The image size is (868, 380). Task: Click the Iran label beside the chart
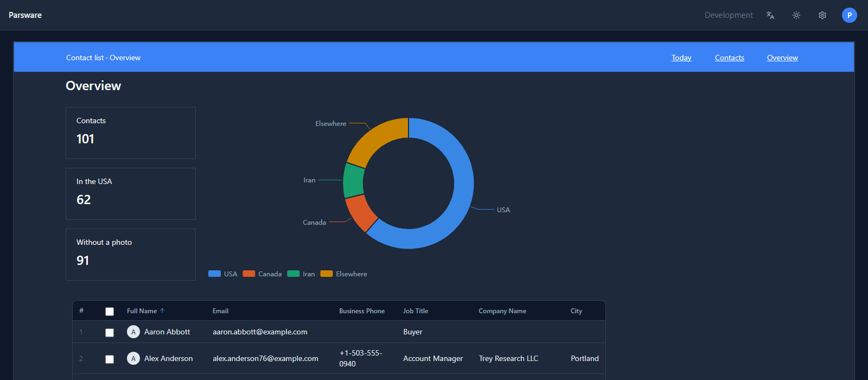[x=309, y=180]
